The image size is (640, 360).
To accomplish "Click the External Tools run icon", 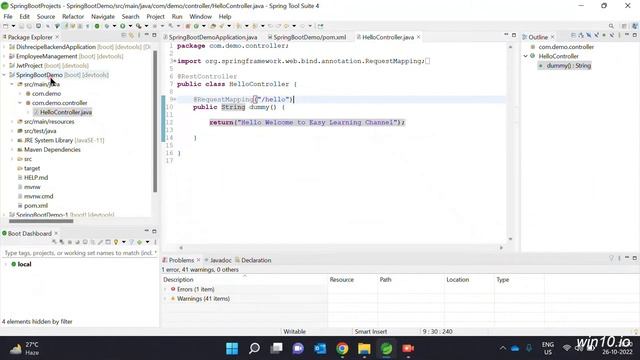I will click(x=138, y=26).
